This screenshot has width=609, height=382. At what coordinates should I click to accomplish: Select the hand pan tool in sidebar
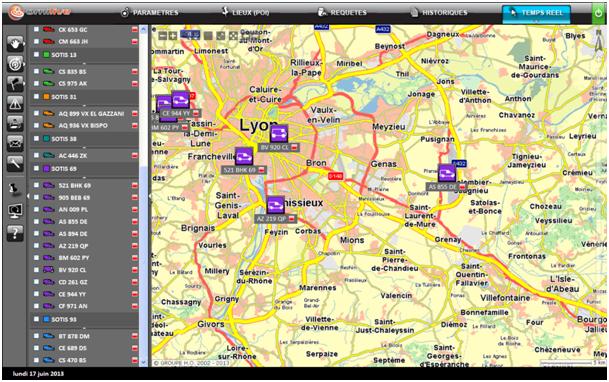[x=15, y=44]
